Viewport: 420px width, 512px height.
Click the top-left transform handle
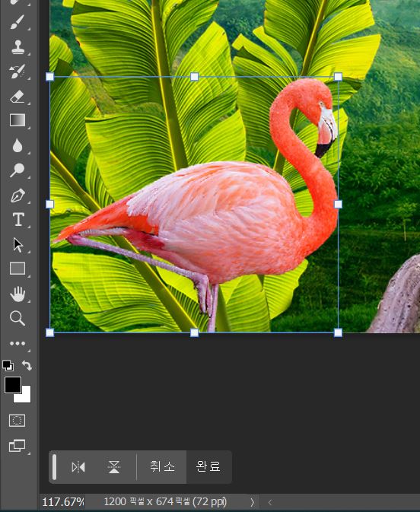click(x=49, y=77)
